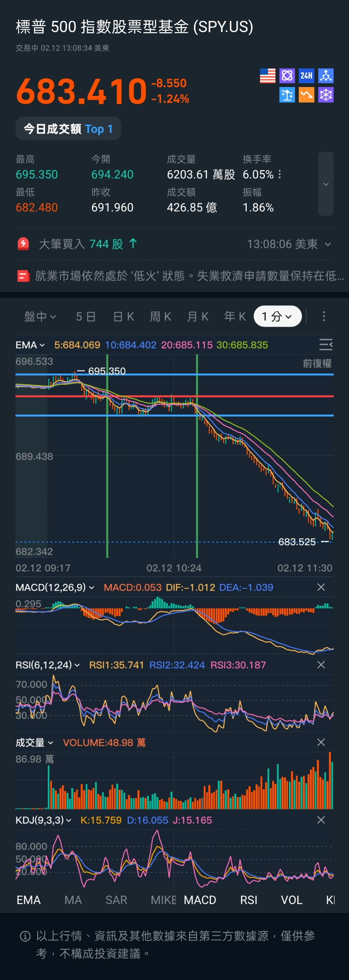The image size is (349, 980).
Task: Tap the purple hexagon network icon
Action: [326, 95]
